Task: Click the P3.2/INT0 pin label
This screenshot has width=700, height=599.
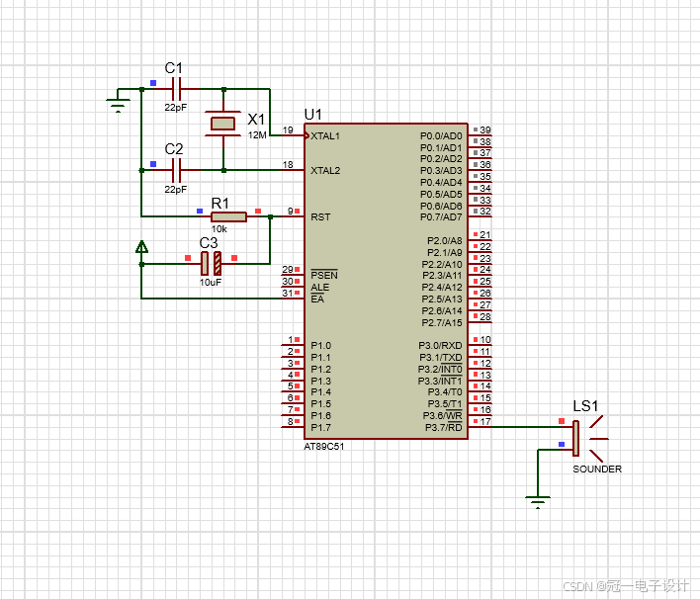Action: tap(440, 369)
